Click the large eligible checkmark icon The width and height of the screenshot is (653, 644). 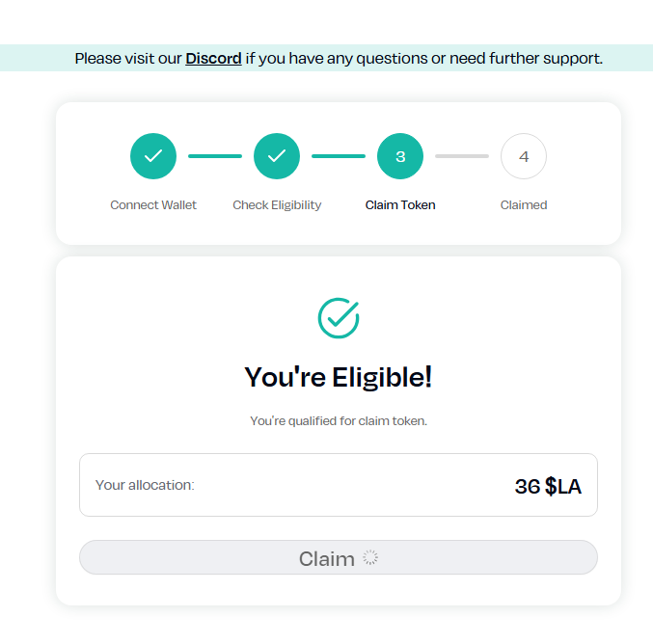[339, 318]
